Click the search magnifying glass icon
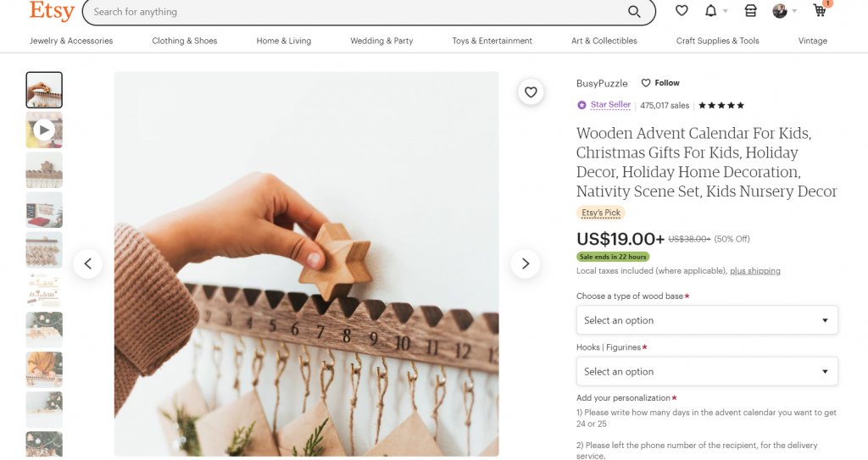This screenshot has height=460, width=868. [x=634, y=12]
